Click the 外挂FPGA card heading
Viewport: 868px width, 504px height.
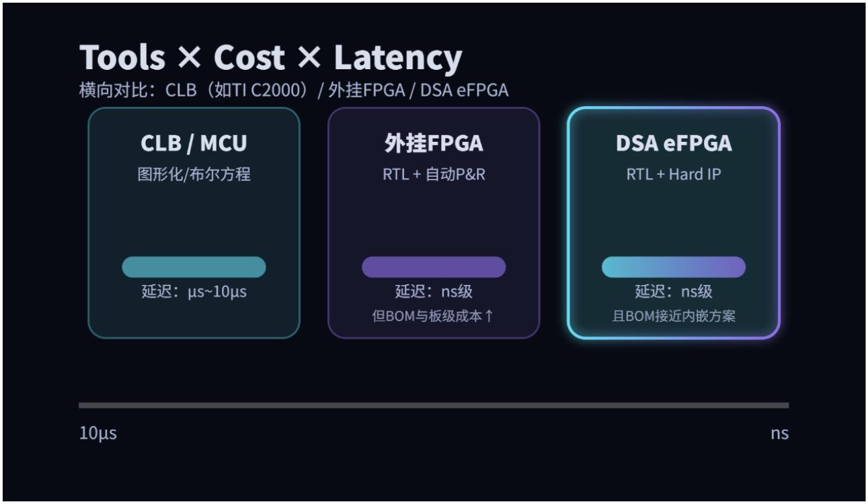point(434,143)
